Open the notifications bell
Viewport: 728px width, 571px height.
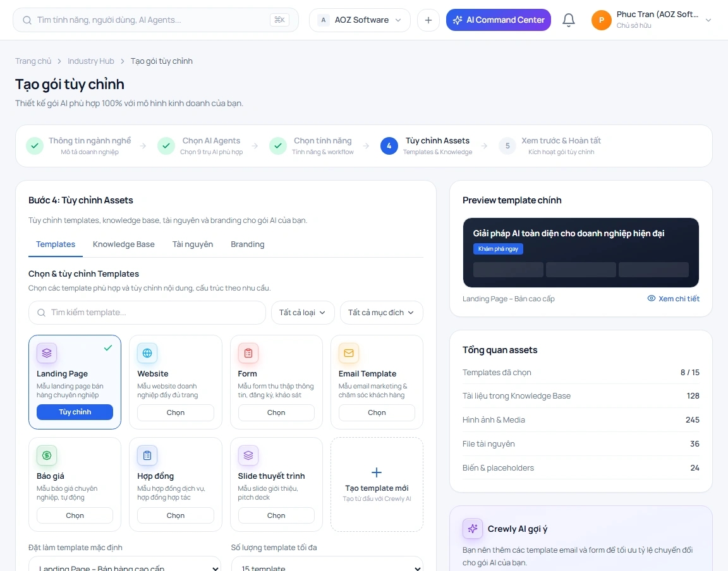[x=568, y=20]
